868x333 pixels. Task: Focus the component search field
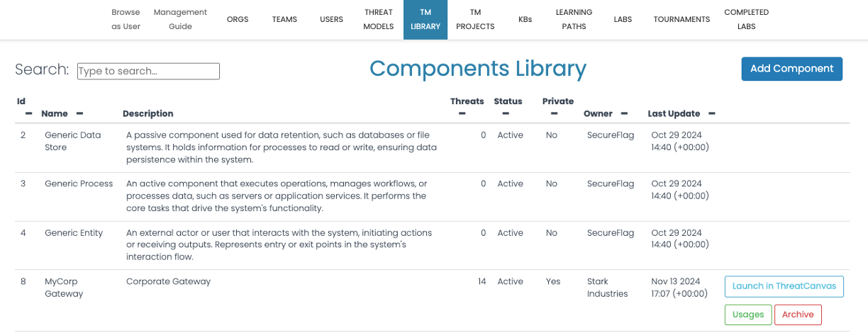[148, 71]
